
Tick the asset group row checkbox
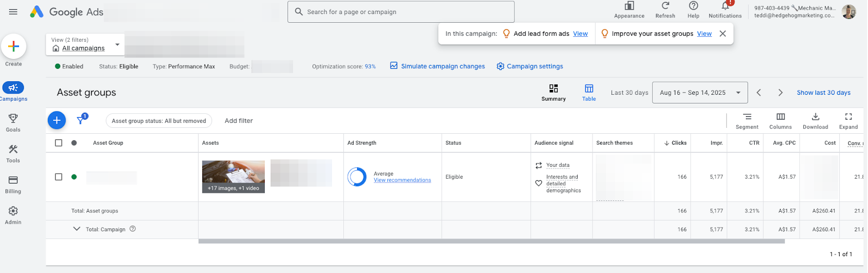point(59,177)
